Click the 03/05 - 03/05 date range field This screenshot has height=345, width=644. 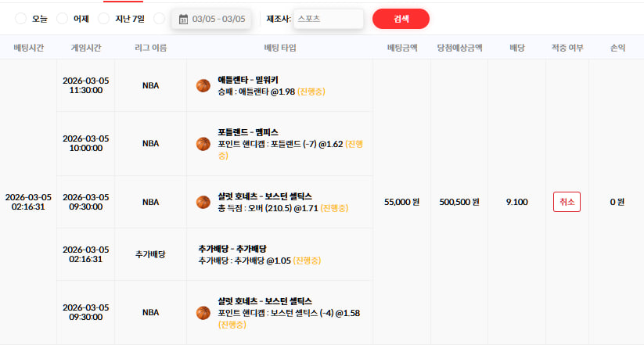point(211,19)
